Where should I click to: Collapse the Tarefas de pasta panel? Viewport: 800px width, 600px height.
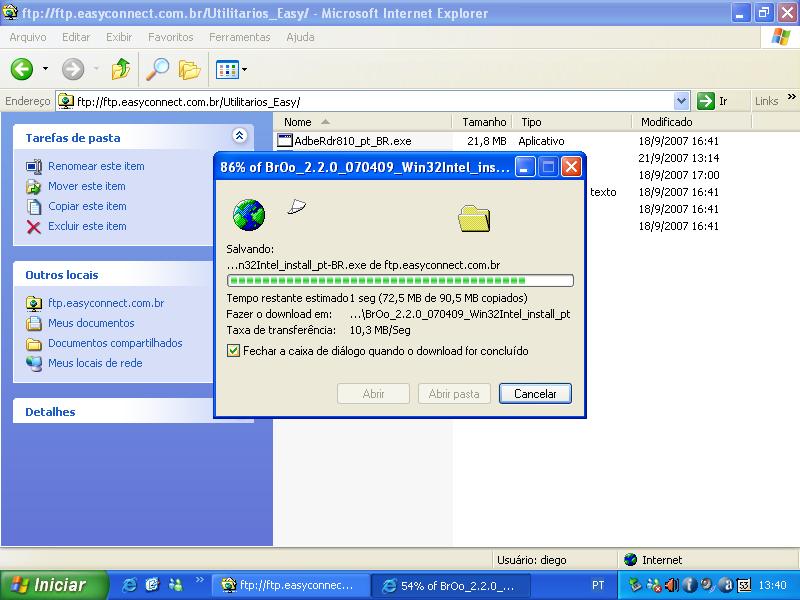[x=239, y=135]
